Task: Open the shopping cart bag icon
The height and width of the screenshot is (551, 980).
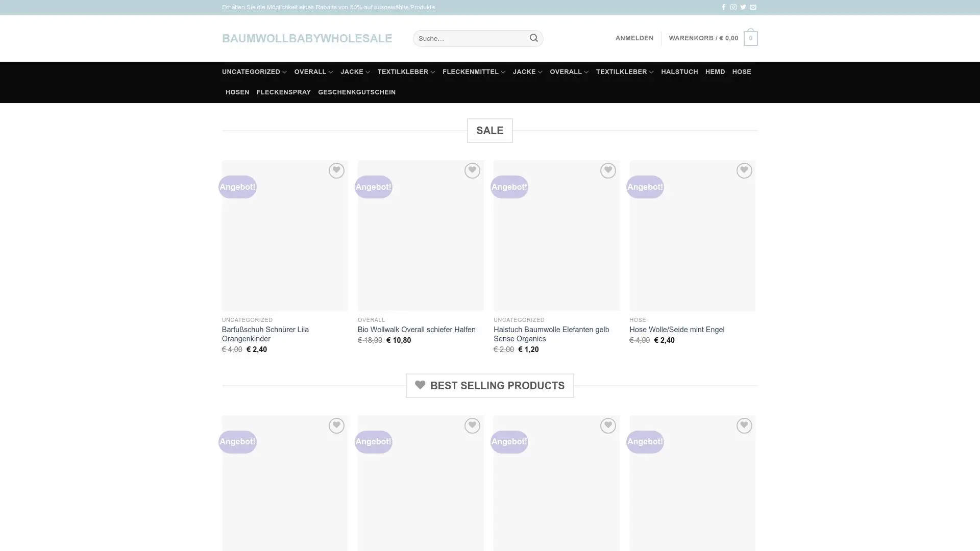Action: [x=750, y=38]
